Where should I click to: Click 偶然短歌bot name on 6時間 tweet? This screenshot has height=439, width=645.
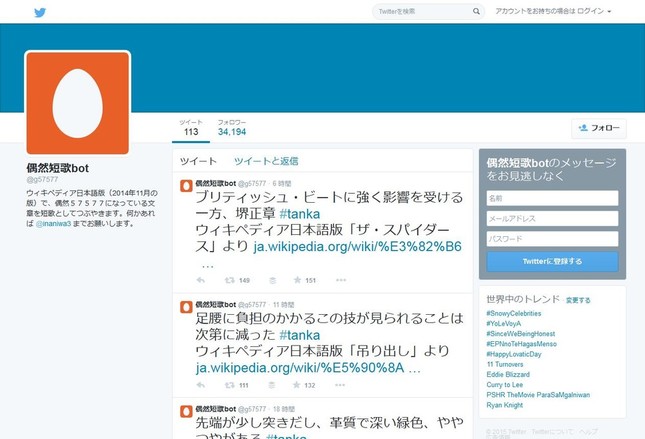coord(216,183)
